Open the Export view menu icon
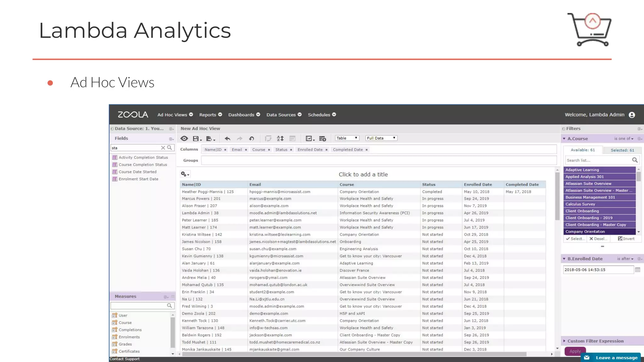Screen dimensions: 644x362 210,139
